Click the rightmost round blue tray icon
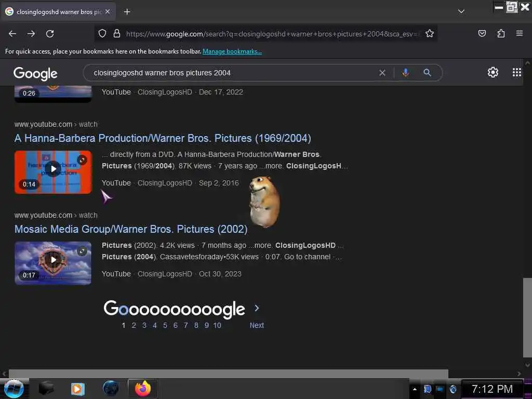This screenshot has width=532, height=399. [x=453, y=389]
